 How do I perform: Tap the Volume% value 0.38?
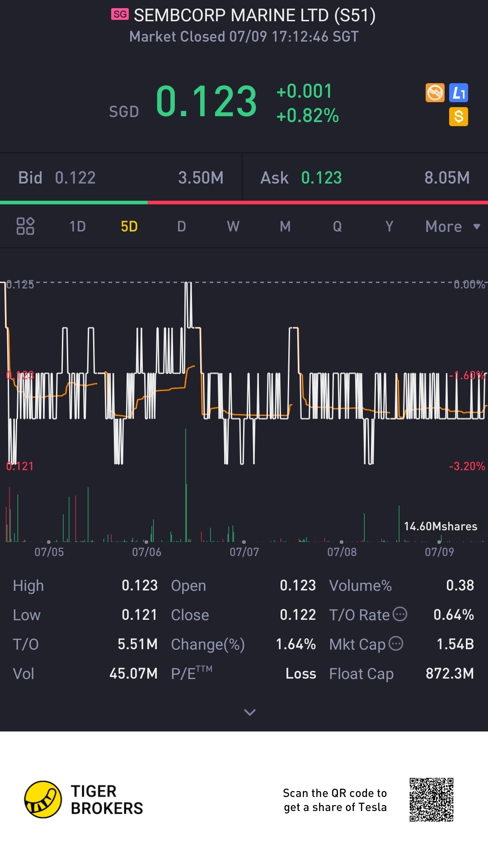[x=460, y=585]
